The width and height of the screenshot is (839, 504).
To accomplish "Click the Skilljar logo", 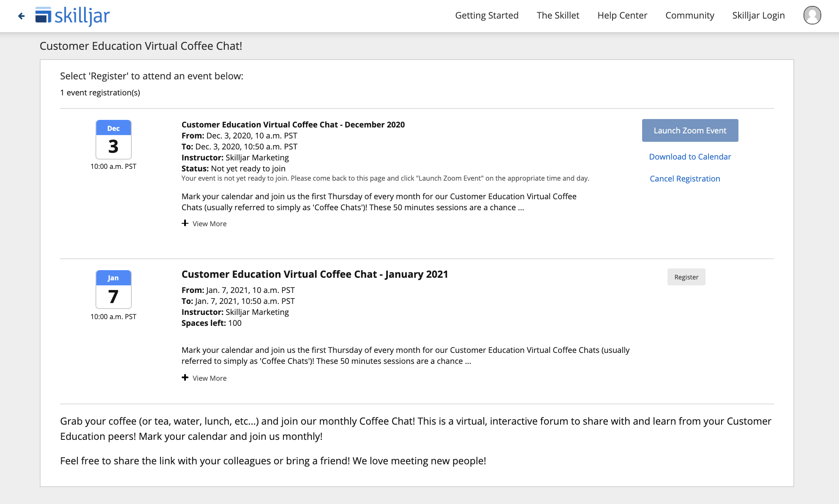I will [x=73, y=16].
